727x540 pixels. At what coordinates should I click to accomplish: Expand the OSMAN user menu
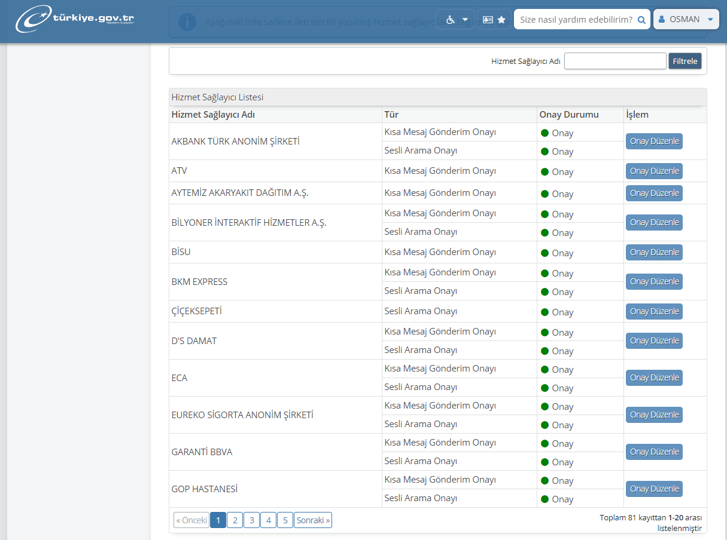(686, 19)
